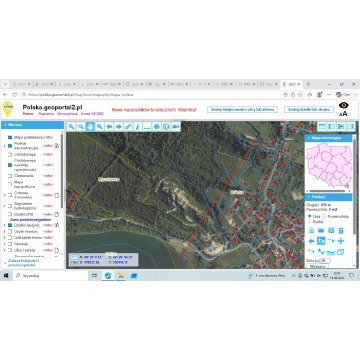
Task: Select the Powierzchnia radio button
Action: (x=324, y=216)
